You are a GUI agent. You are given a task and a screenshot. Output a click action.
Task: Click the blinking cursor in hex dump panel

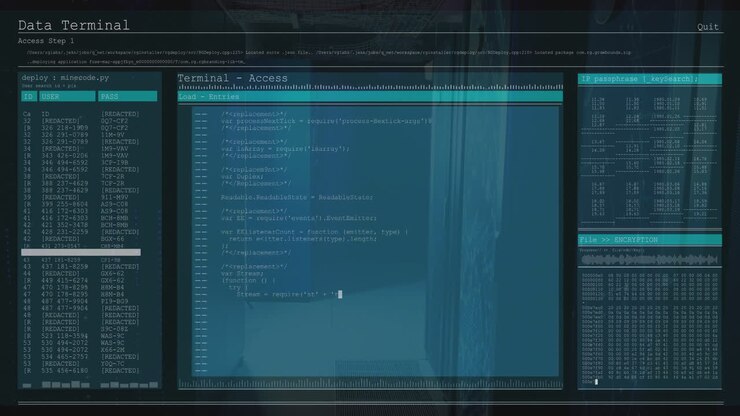596,382
